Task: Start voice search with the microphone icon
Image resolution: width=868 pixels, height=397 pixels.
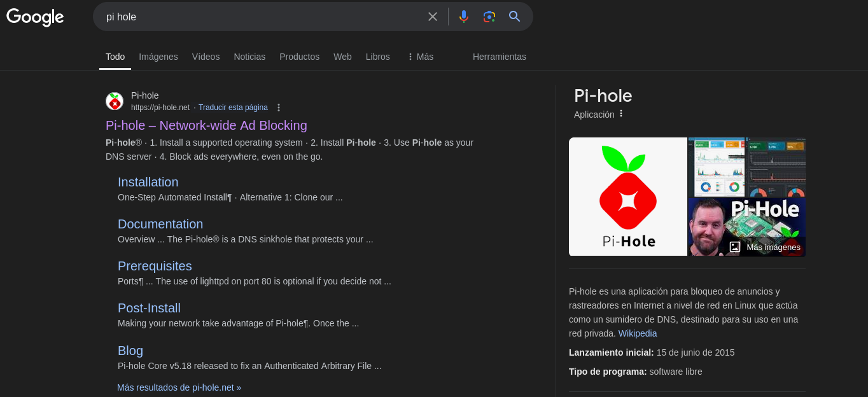Action: tap(464, 17)
